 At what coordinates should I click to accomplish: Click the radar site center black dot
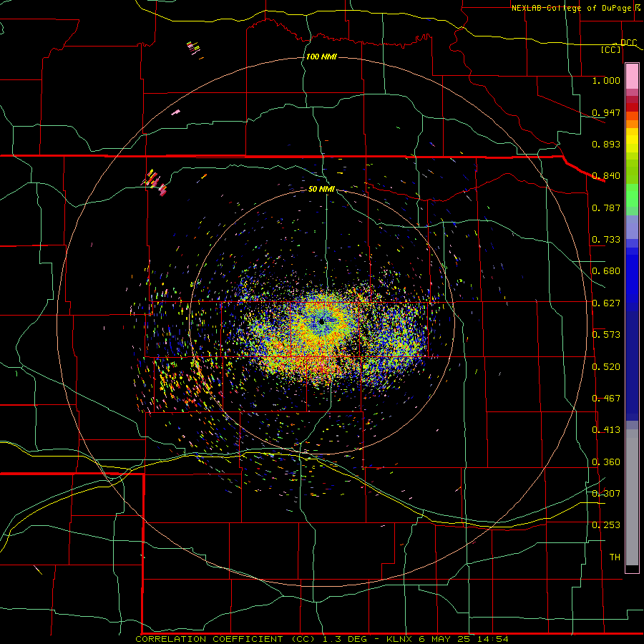(x=321, y=321)
